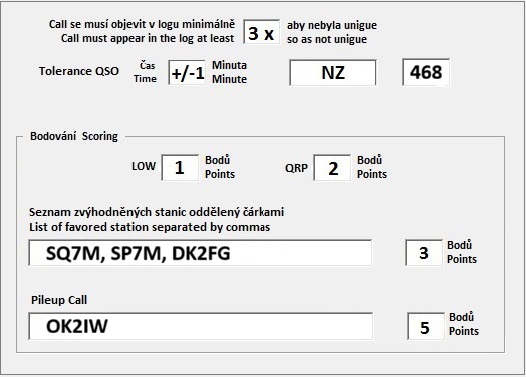Viewport: 526px width, 377px height.
Task: Edit the Pileup Call points field '5'
Action: [426, 326]
